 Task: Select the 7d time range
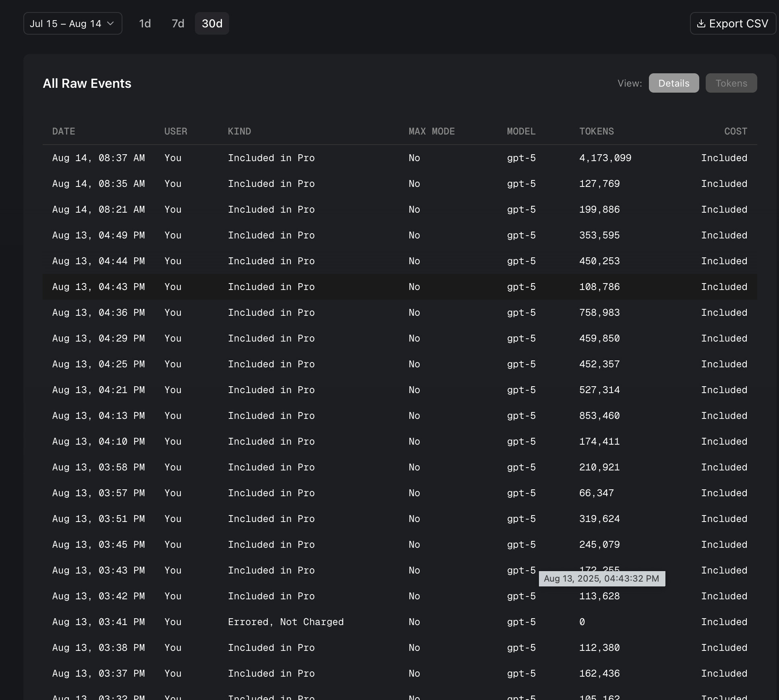click(x=178, y=23)
